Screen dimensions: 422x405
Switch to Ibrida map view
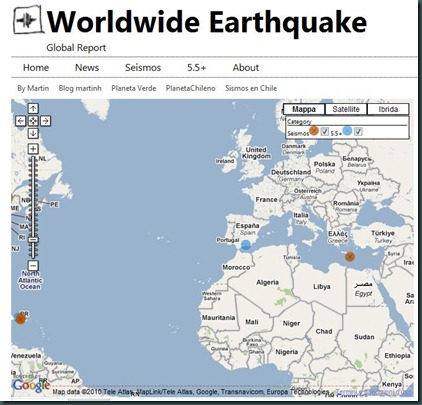point(388,109)
